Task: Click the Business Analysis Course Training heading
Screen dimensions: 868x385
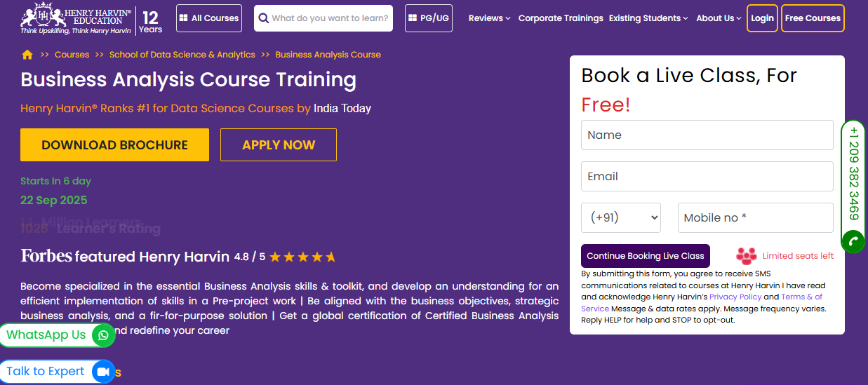Action: (x=188, y=80)
